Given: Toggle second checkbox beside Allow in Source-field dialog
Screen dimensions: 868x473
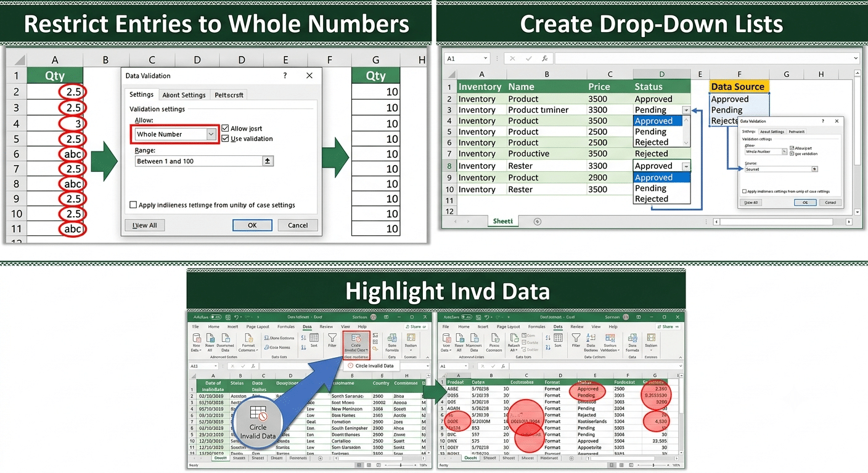Looking at the screenshot, I should coord(792,153).
